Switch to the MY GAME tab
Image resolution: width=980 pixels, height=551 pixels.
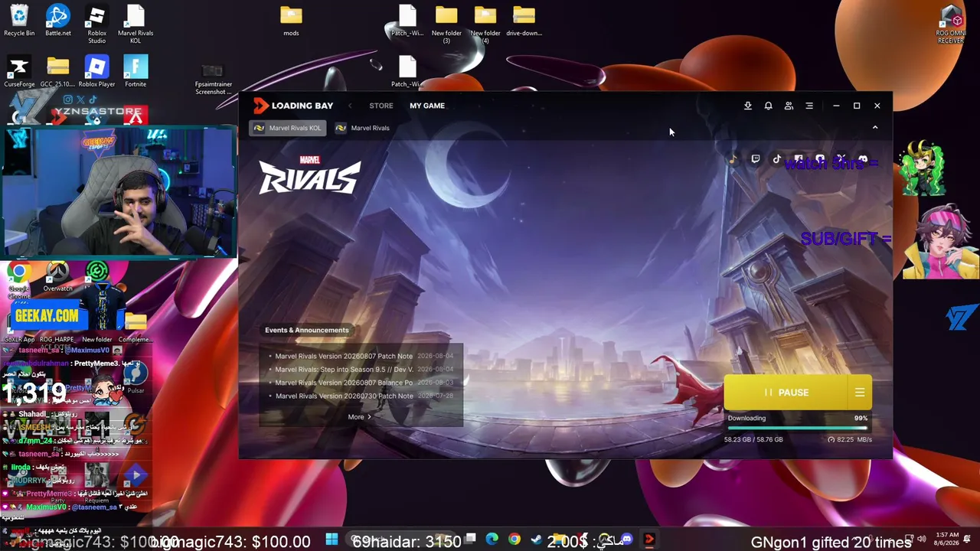[x=427, y=106]
